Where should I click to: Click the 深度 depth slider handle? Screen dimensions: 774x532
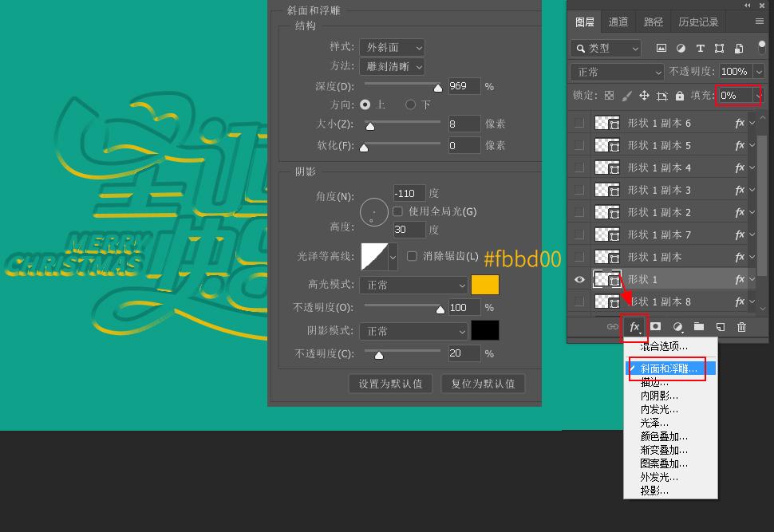(438, 88)
